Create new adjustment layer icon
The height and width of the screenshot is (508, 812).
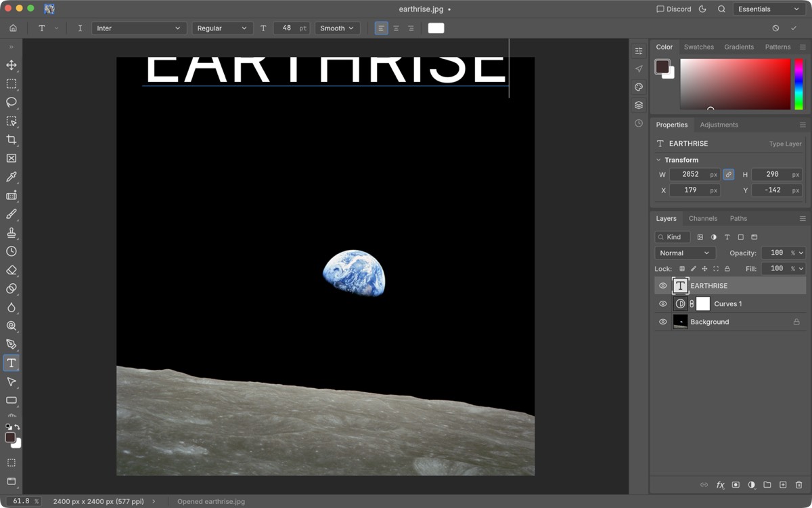(x=751, y=485)
